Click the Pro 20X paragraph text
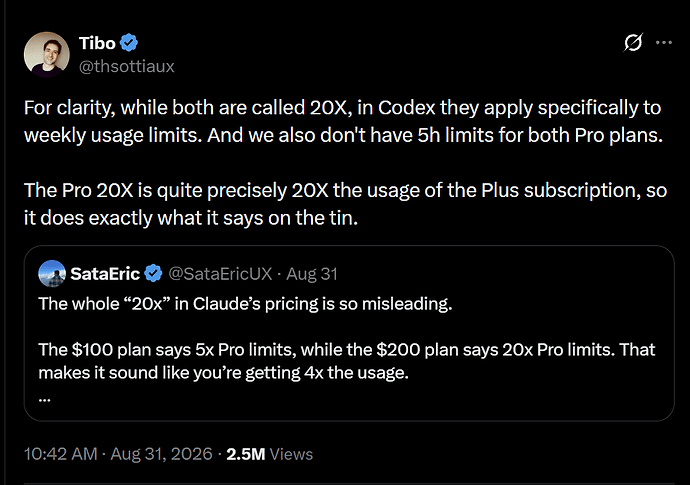 point(345,204)
